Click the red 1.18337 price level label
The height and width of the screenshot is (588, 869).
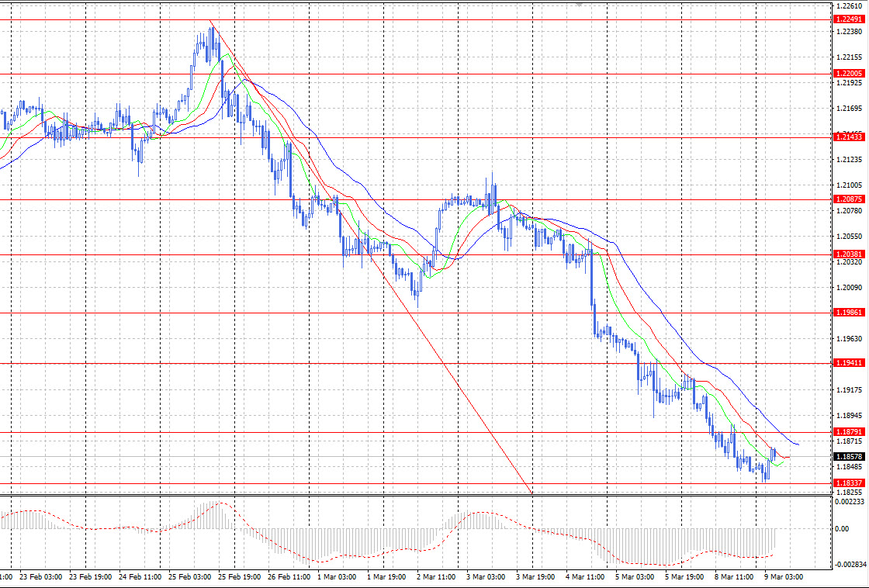pos(849,483)
